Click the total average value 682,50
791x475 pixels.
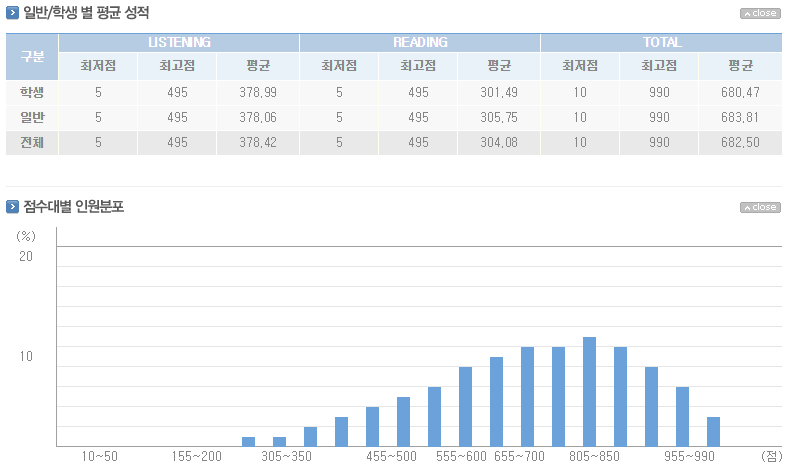(x=740, y=142)
